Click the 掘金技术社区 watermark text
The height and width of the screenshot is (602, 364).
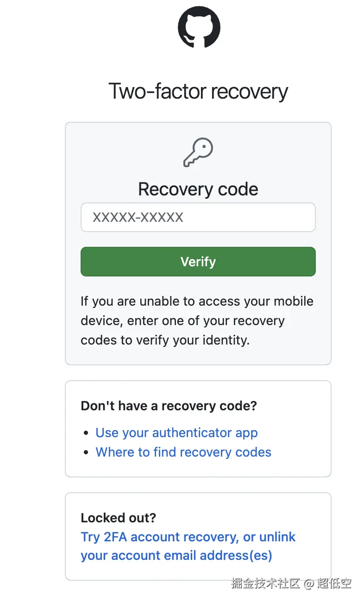pyautogui.click(x=265, y=583)
